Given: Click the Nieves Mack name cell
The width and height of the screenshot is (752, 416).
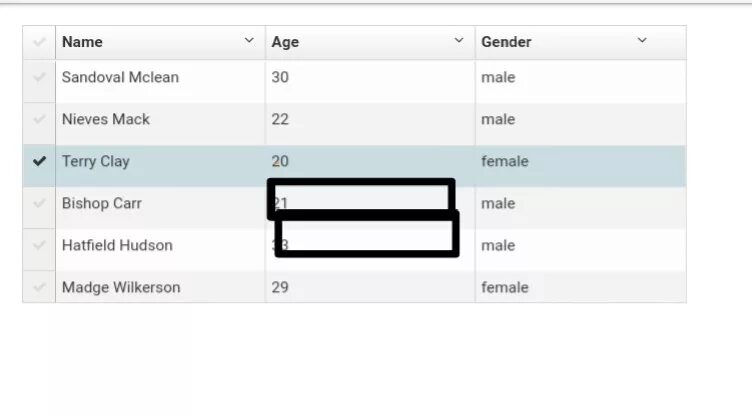Looking at the screenshot, I should (x=105, y=119).
